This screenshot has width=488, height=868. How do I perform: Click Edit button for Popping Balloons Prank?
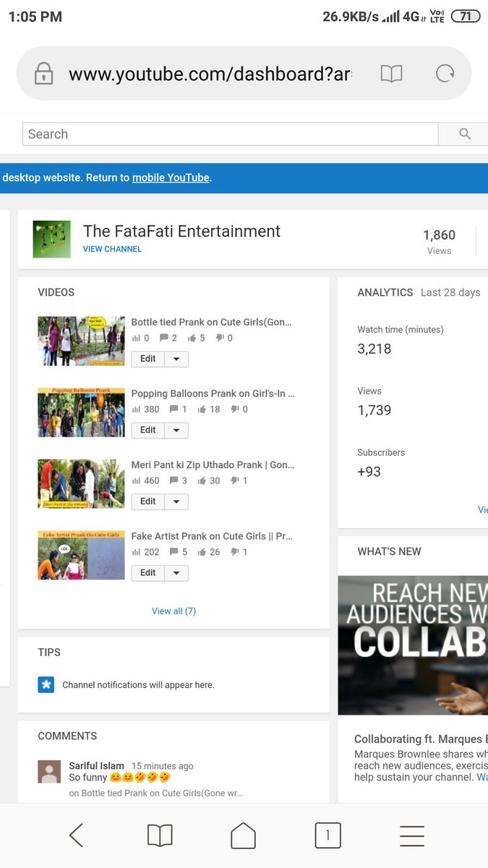click(148, 430)
